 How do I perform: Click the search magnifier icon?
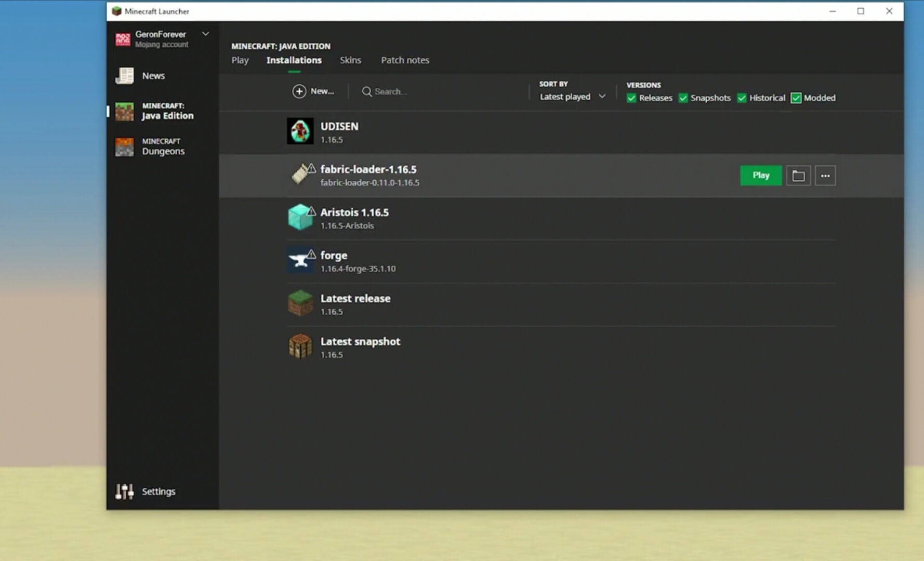[x=367, y=91]
